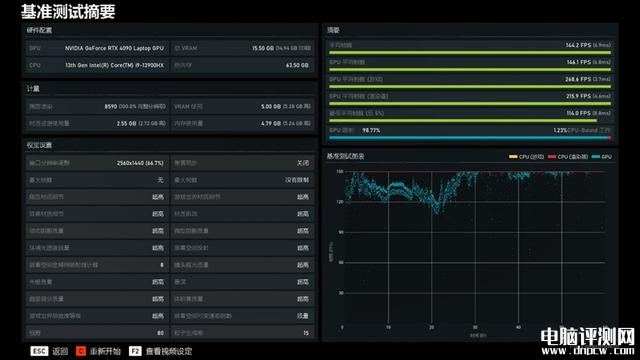
Task: Click the "关闭" setting value
Action: click(303, 163)
